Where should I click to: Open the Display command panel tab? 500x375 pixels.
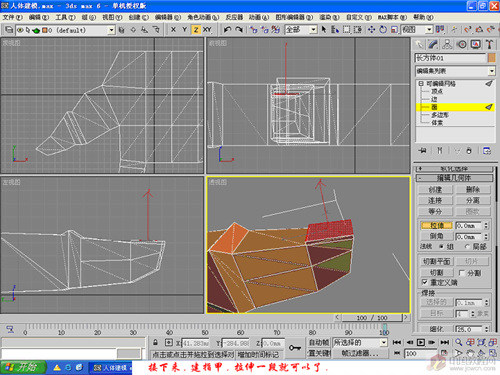click(x=476, y=44)
